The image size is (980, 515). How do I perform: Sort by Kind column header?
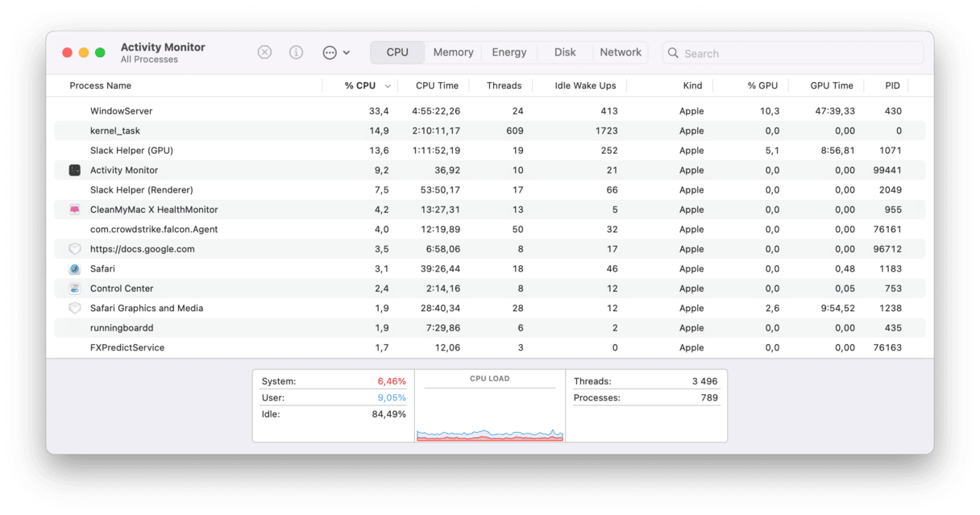pos(692,85)
